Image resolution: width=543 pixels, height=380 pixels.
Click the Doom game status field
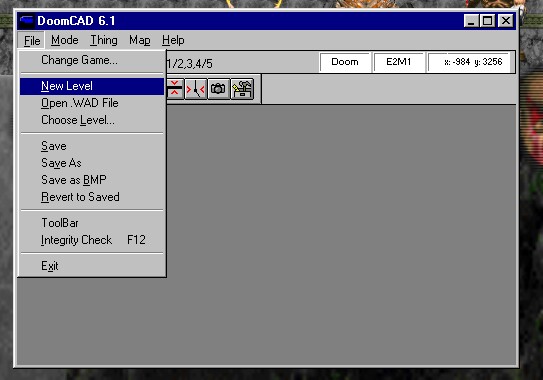pyautogui.click(x=345, y=62)
